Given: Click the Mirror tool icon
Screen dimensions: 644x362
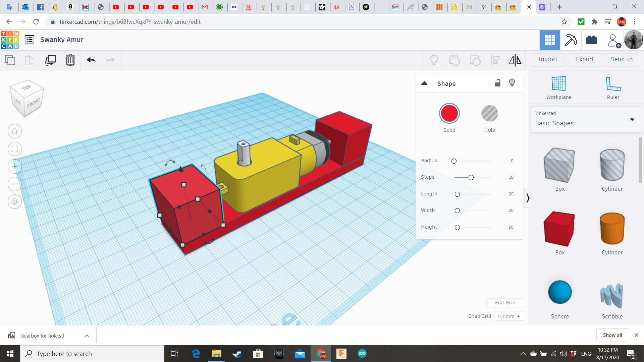Looking at the screenshot, I should 515,60.
